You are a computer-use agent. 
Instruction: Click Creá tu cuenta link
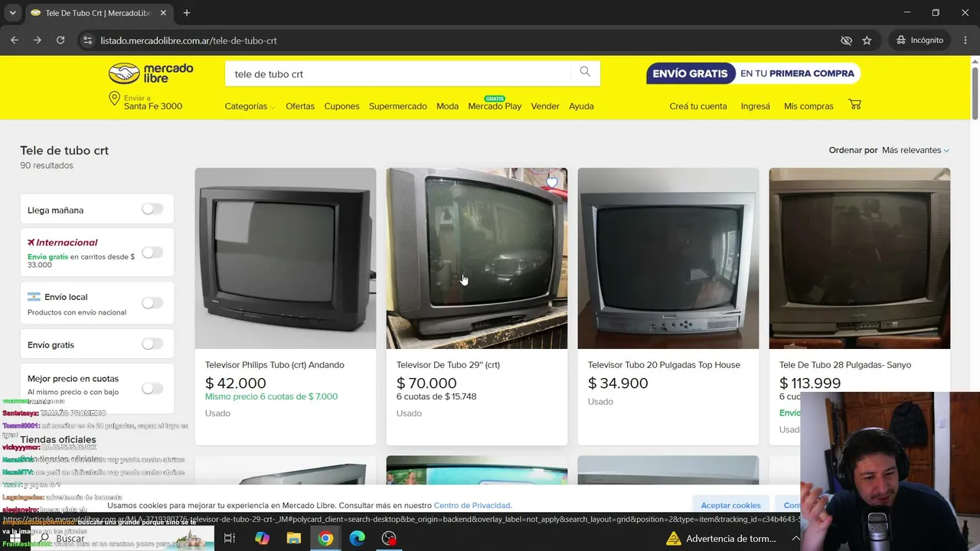pyautogui.click(x=698, y=106)
